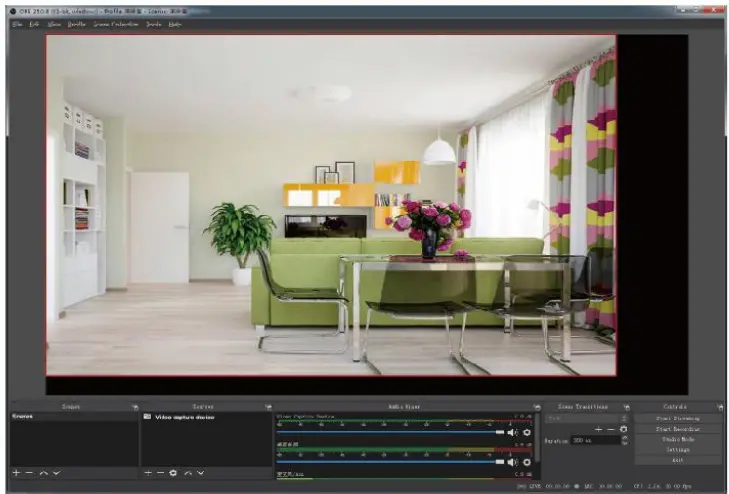Viewport: 729px width, 494px height.
Task: Click Start Recording button
Action: (x=677, y=429)
